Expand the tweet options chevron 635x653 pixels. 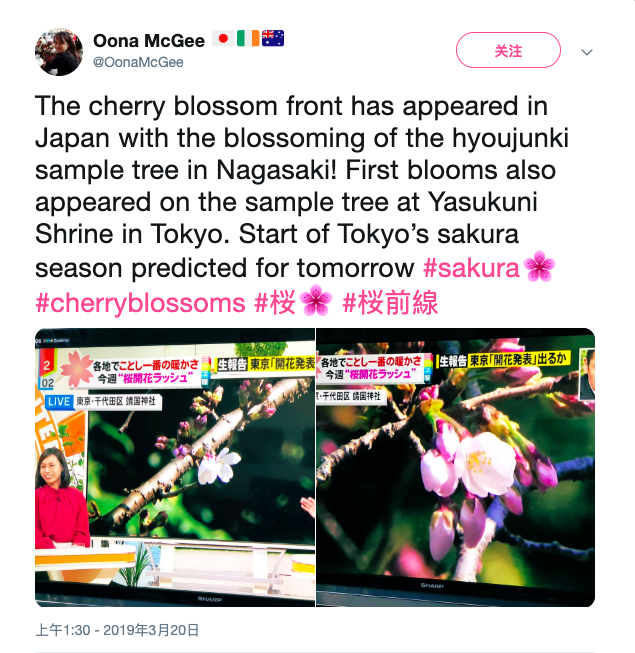[x=587, y=52]
